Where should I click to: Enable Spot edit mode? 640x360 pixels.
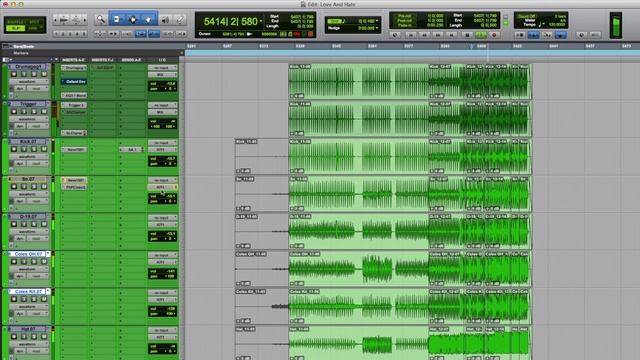coord(34,22)
